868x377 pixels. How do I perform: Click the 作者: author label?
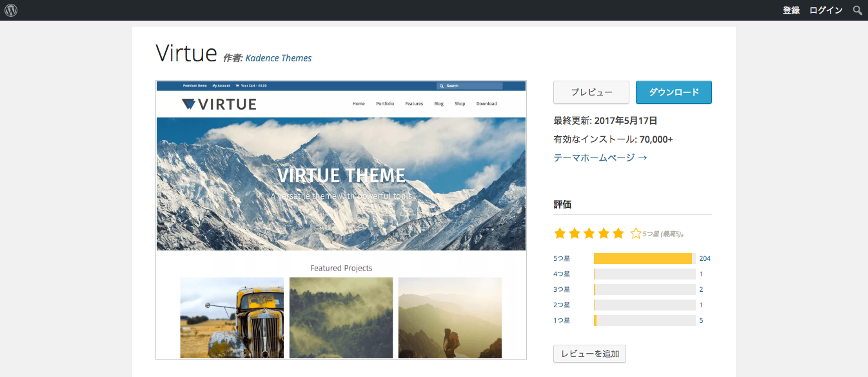(232, 58)
